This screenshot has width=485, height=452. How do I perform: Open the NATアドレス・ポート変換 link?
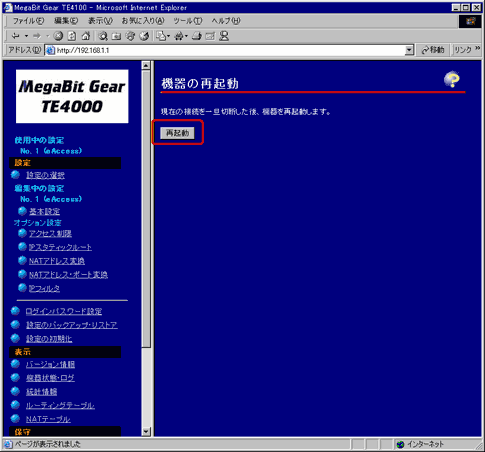(68, 274)
